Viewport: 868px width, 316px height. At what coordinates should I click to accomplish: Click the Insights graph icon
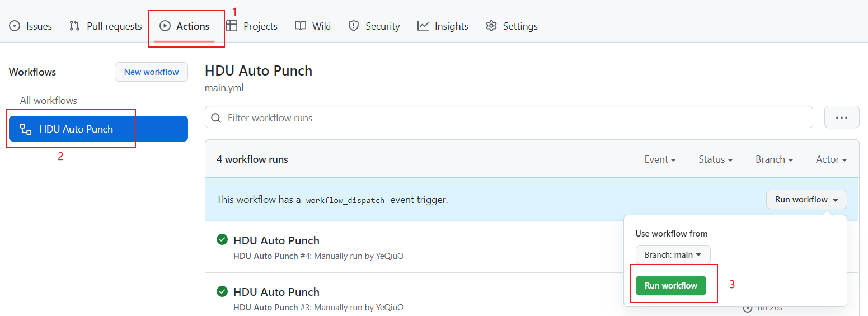pyautogui.click(x=423, y=26)
